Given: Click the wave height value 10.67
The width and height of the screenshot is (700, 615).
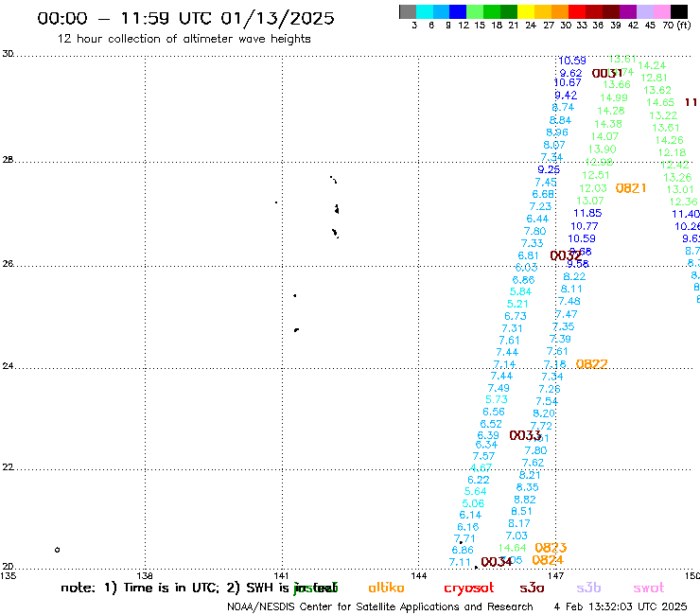Looking at the screenshot, I should [568, 82].
